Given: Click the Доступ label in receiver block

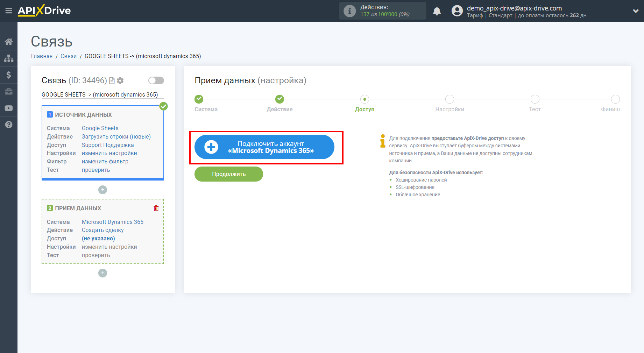Looking at the screenshot, I should coord(56,238).
